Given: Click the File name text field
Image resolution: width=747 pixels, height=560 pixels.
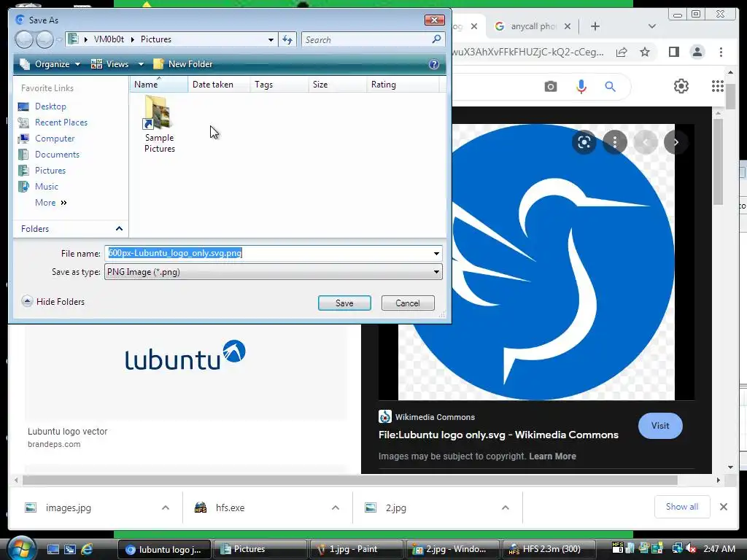Looking at the screenshot, I should [268, 253].
